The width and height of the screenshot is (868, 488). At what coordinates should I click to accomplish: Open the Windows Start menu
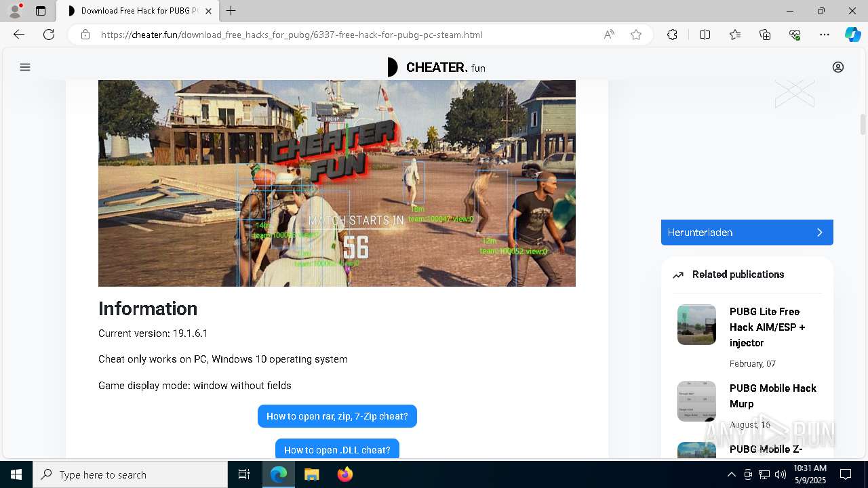16,474
